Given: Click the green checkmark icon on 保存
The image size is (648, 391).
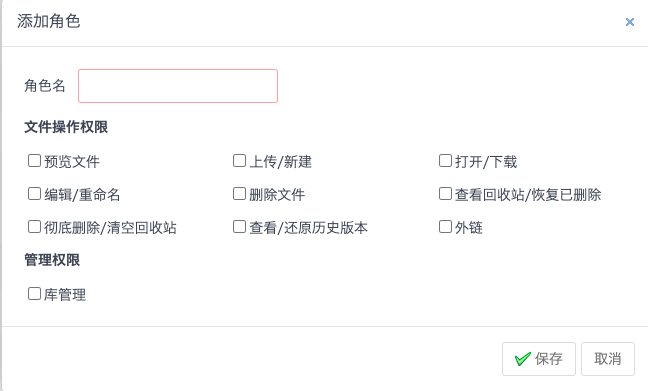Looking at the screenshot, I should click(523, 359).
